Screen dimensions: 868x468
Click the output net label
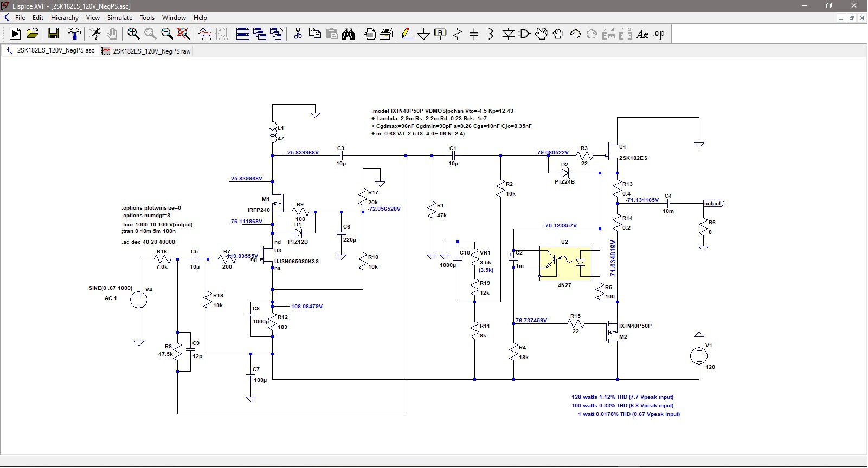(713, 204)
